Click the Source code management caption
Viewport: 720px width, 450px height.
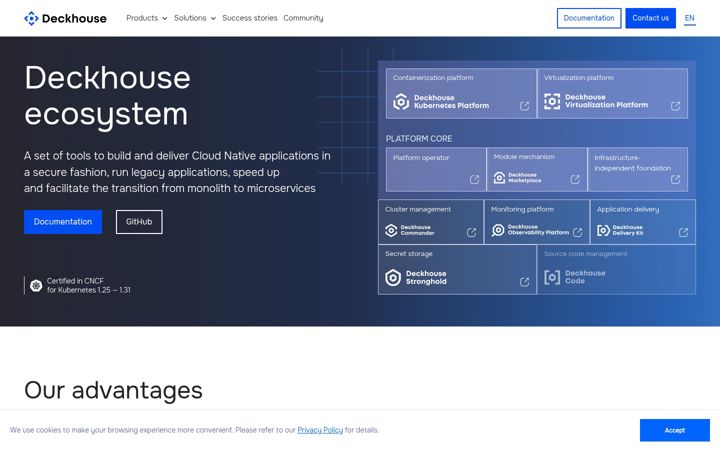[x=585, y=253]
